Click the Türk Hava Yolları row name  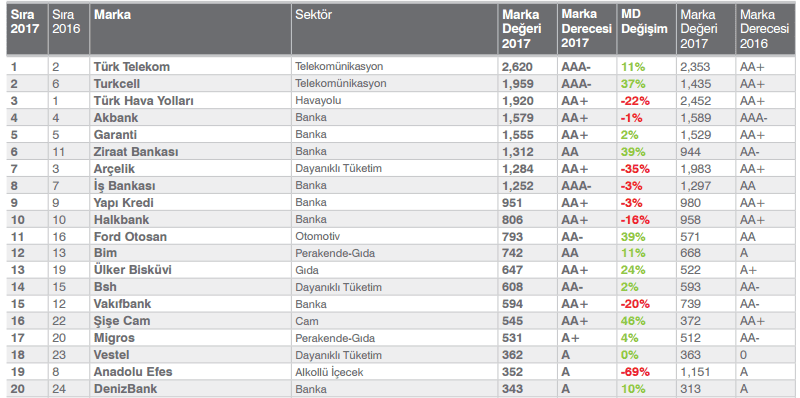(x=143, y=101)
